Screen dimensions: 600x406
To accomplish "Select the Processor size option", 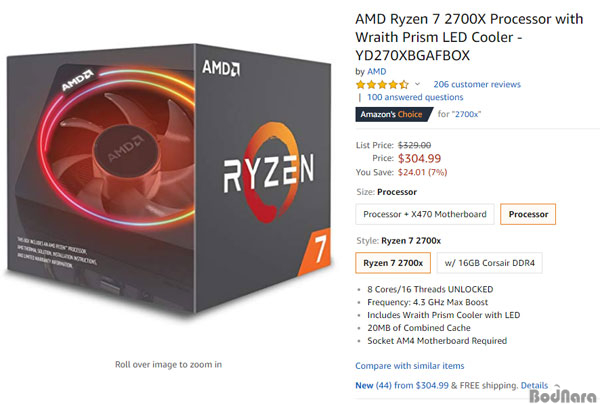I will click(x=528, y=214).
